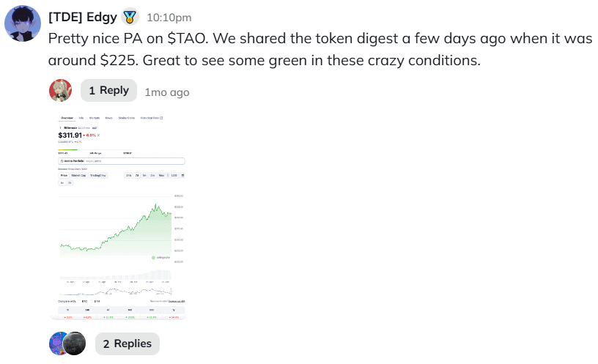Follow the Explore our API link

click(176, 301)
